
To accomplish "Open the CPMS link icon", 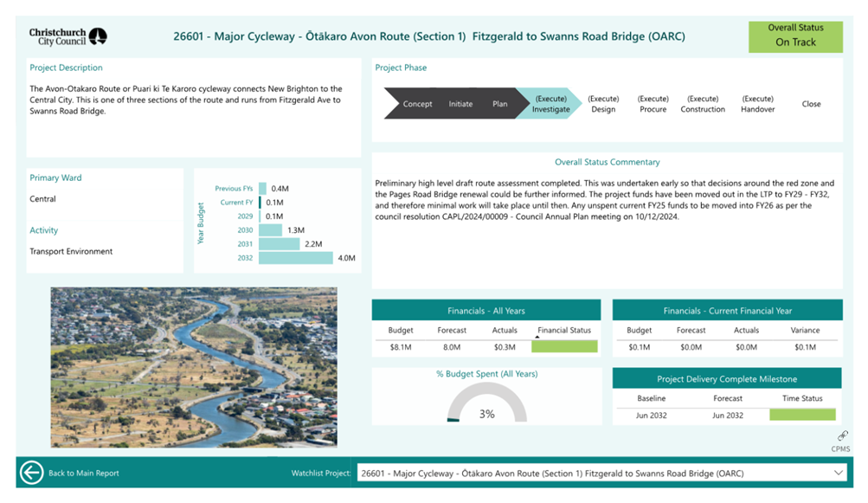I will 843,435.
